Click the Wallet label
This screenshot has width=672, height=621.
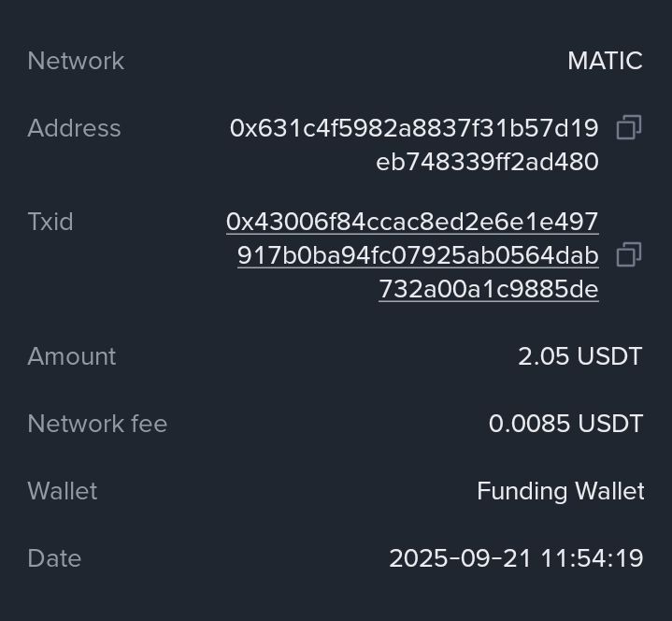[63, 491]
